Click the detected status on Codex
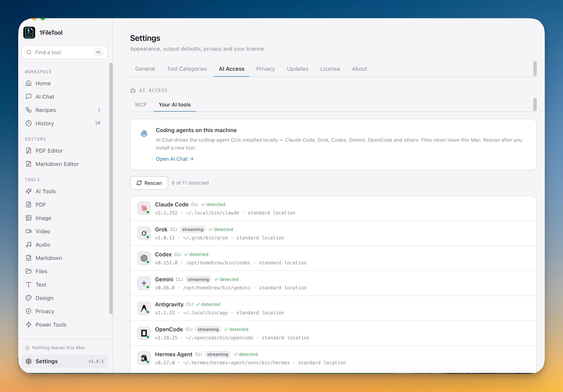 196,254
